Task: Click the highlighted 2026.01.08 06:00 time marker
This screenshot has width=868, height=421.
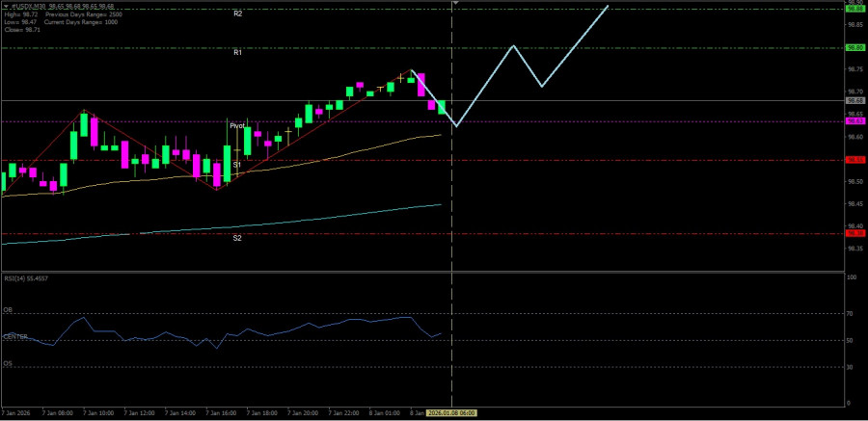Action: pyautogui.click(x=452, y=413)
